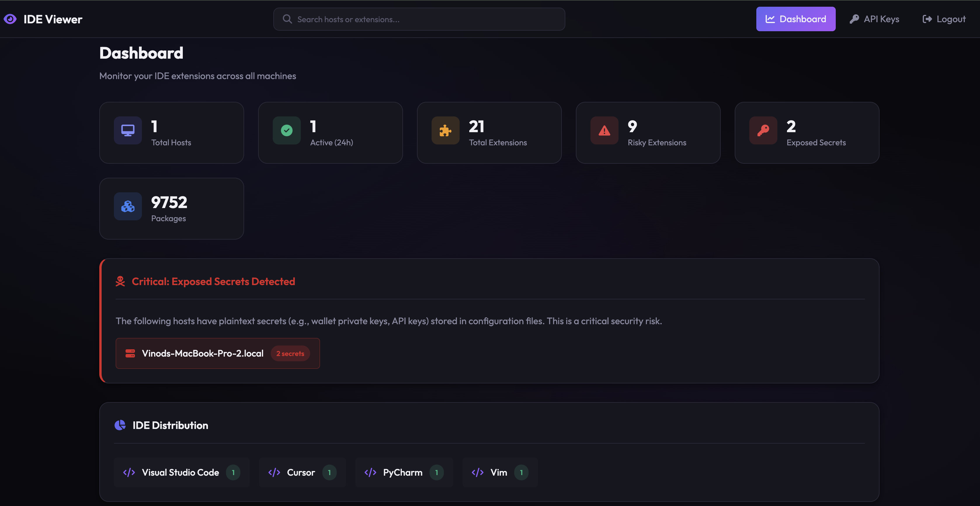Image resolution: width=980 pixels, height=506 pixels.
Task: Click the IDE Distribution pie chart icon
Action: point(120,425)
